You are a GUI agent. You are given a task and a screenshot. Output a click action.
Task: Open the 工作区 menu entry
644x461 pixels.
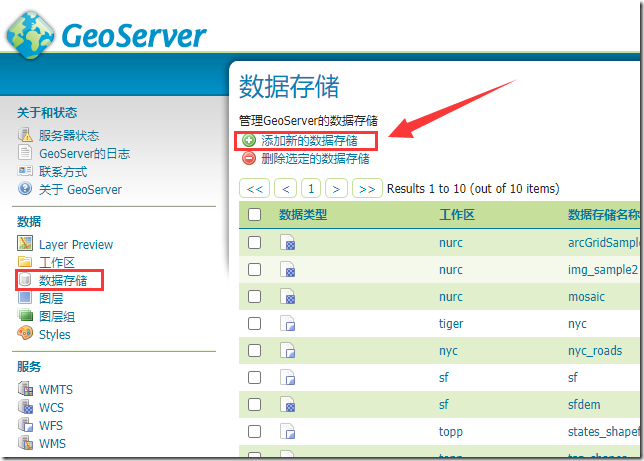57,262
